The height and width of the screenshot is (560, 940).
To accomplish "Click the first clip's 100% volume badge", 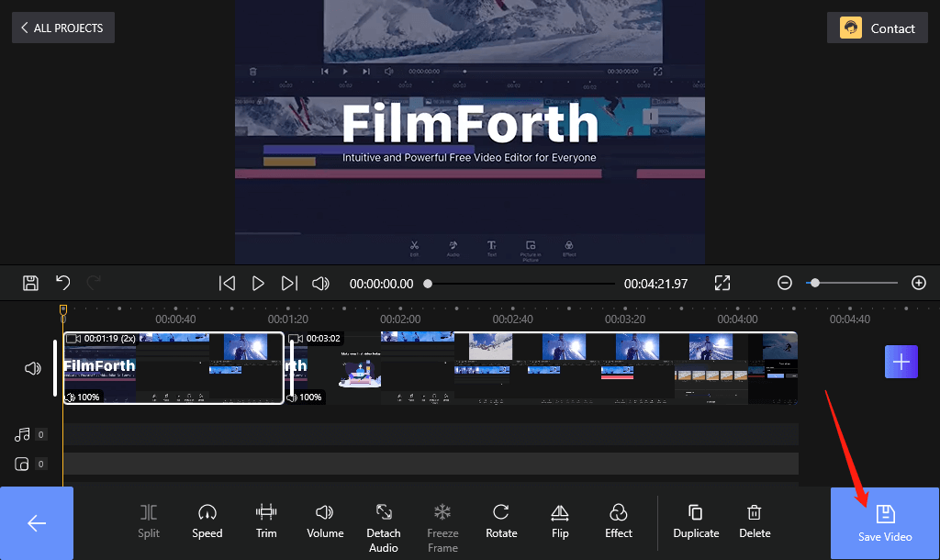I will [84, 397].
